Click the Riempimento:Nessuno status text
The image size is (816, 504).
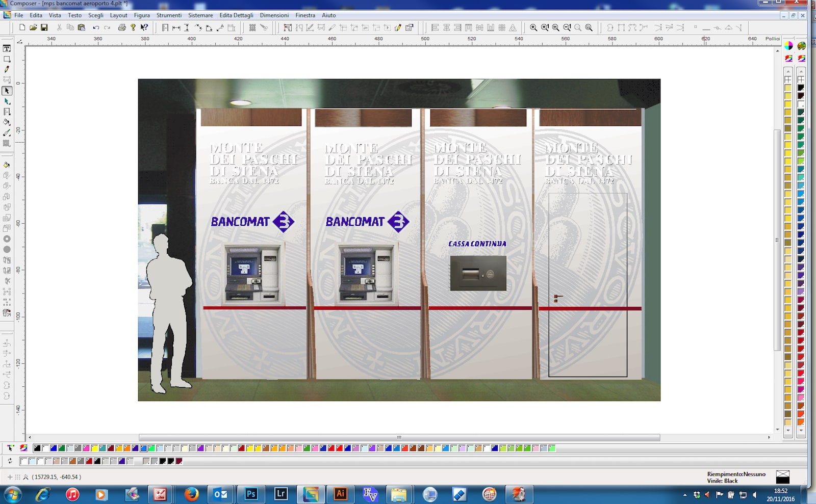coord(736,474)
